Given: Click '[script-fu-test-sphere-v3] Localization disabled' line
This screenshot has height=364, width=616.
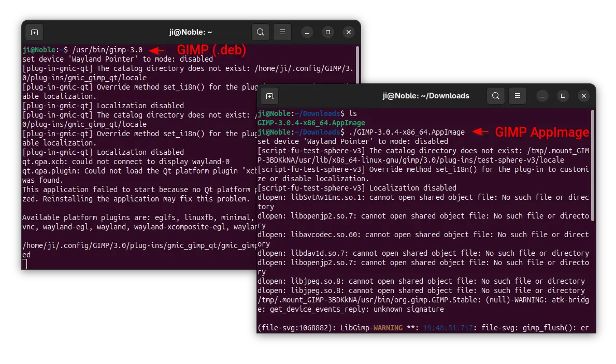Looking at the screenshot, I should [357, 188].
